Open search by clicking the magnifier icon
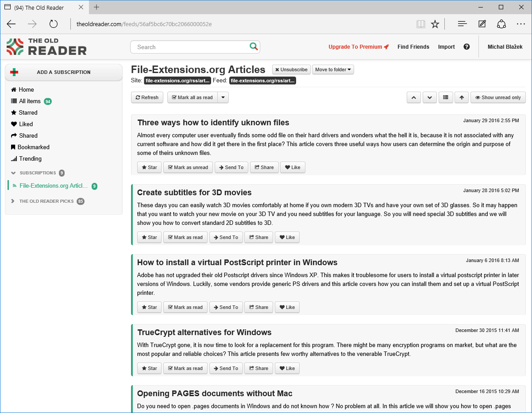The width and height of the screenshot is (532, 413). (254, 46)
